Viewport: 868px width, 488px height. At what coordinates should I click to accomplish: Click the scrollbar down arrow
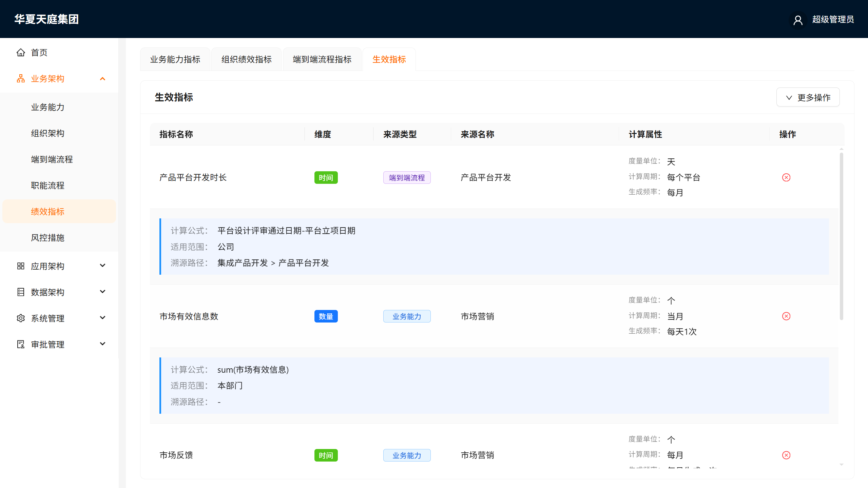841,465
